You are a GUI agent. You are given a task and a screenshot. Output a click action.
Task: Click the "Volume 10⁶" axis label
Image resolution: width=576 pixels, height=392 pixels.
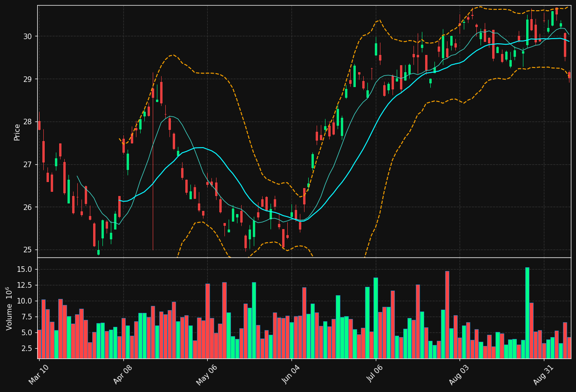click(x=9, y=308)
